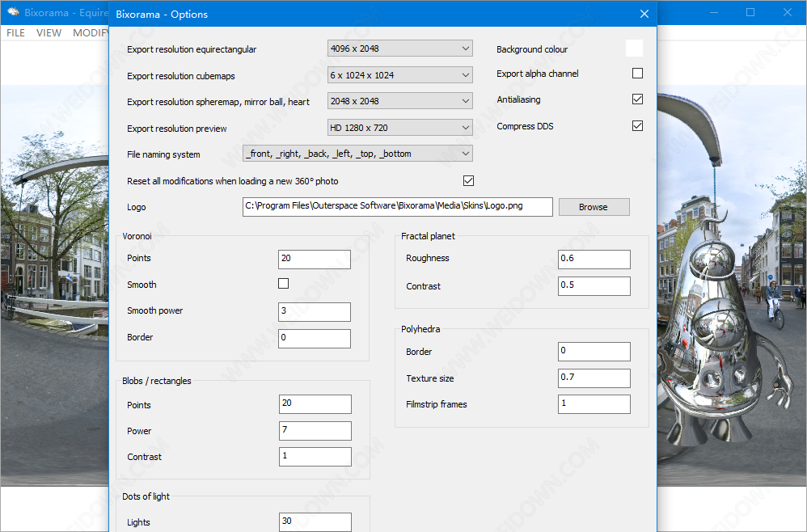The width and height of the screenshot is (807, 532).
Task: Click the Blobs / rectangles Power field
Action: click(315, 431)
